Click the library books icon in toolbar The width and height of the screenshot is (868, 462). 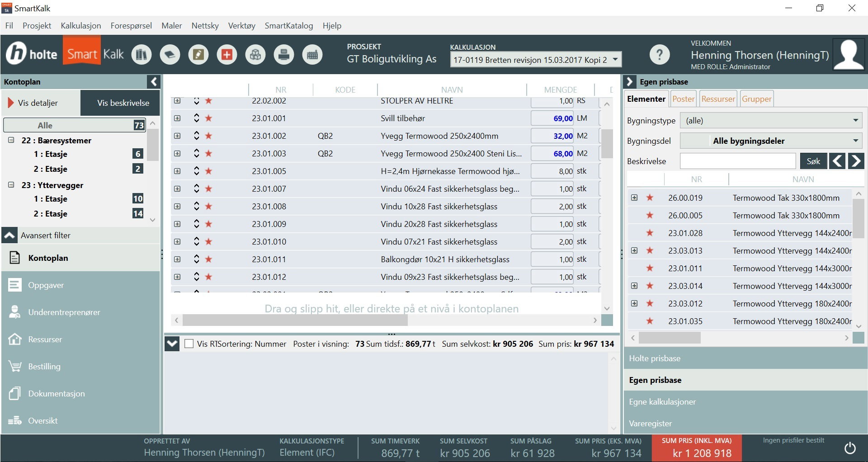click(142, 55)
